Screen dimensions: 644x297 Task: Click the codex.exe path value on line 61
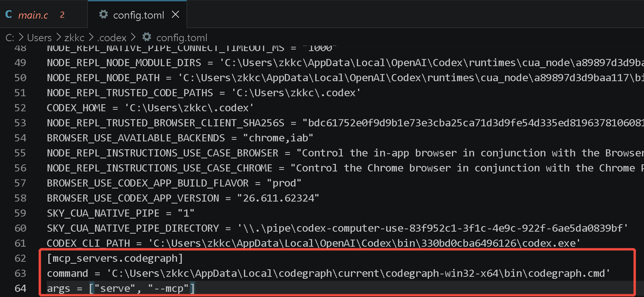tap(364, 243)
